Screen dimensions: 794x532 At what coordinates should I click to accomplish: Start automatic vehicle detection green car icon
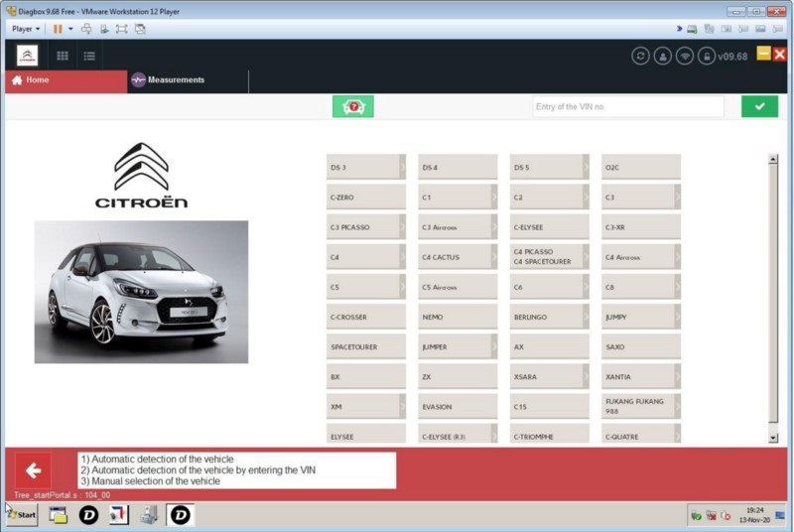point(353,106)
